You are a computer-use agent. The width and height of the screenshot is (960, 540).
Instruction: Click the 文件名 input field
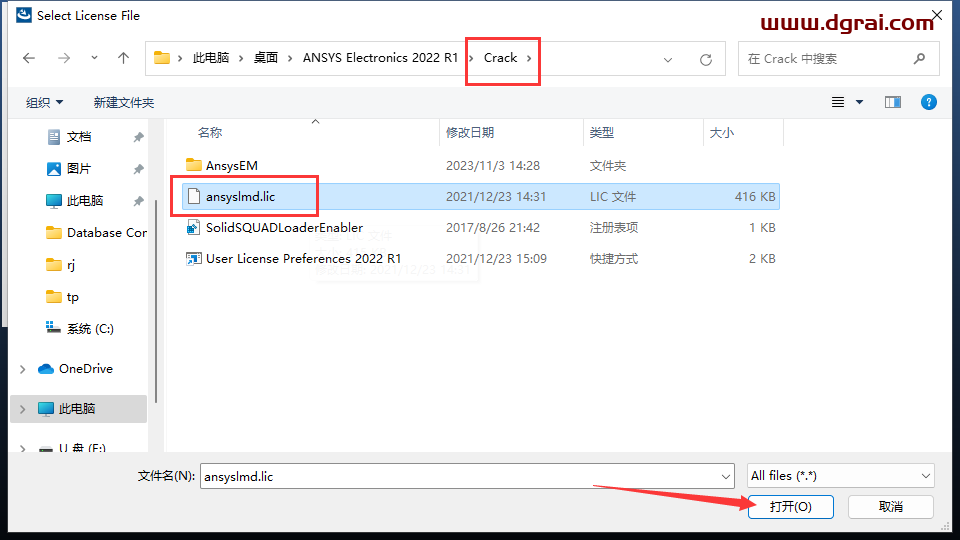click(x=459, y=476)
